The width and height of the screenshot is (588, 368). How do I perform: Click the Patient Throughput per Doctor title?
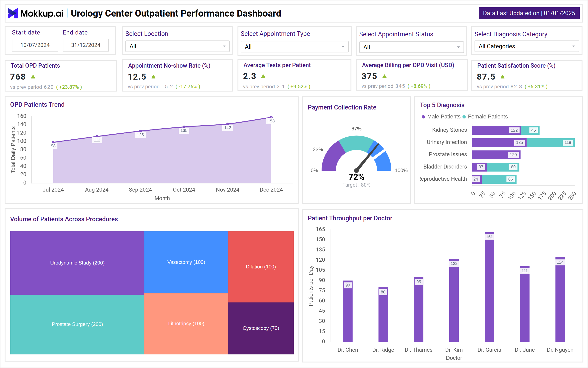click(350, 218)
